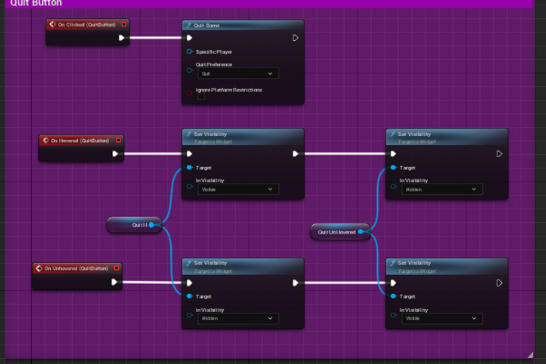The height and width of the screenshot is (364, 546).
Task: Click exec input of Set Visibility wired to On Hovered
Action: 189,154
